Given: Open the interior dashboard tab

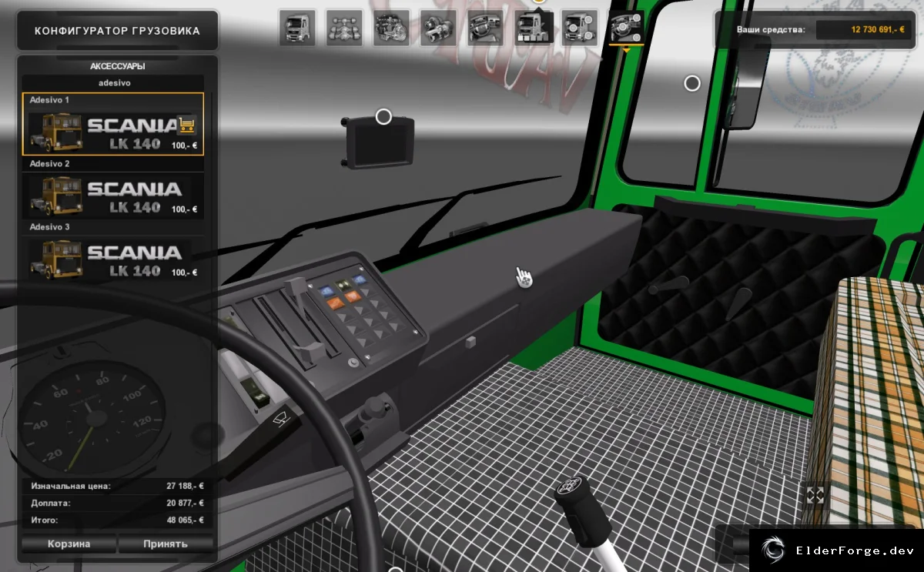Looking at the screenshot, I should click(485, 28).
